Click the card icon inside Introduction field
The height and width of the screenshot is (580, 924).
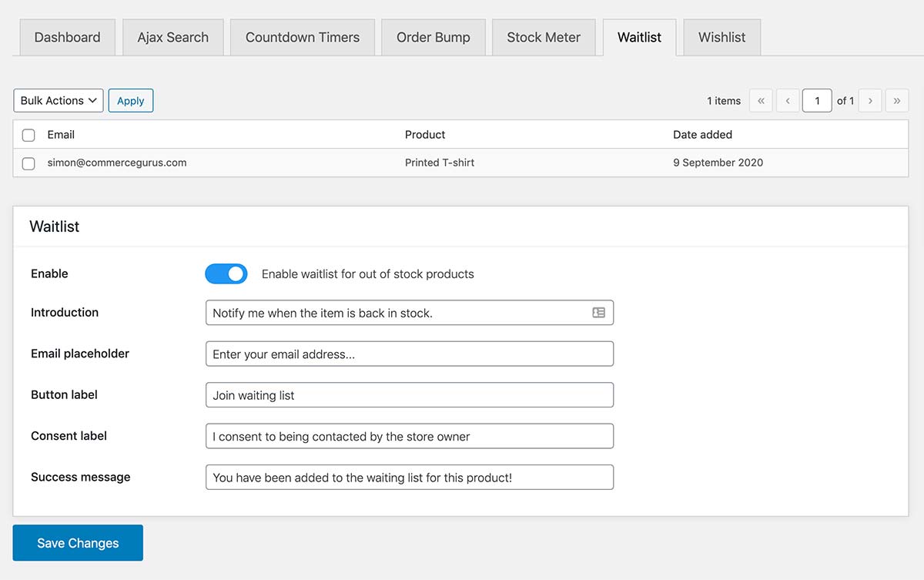(598, 313)
